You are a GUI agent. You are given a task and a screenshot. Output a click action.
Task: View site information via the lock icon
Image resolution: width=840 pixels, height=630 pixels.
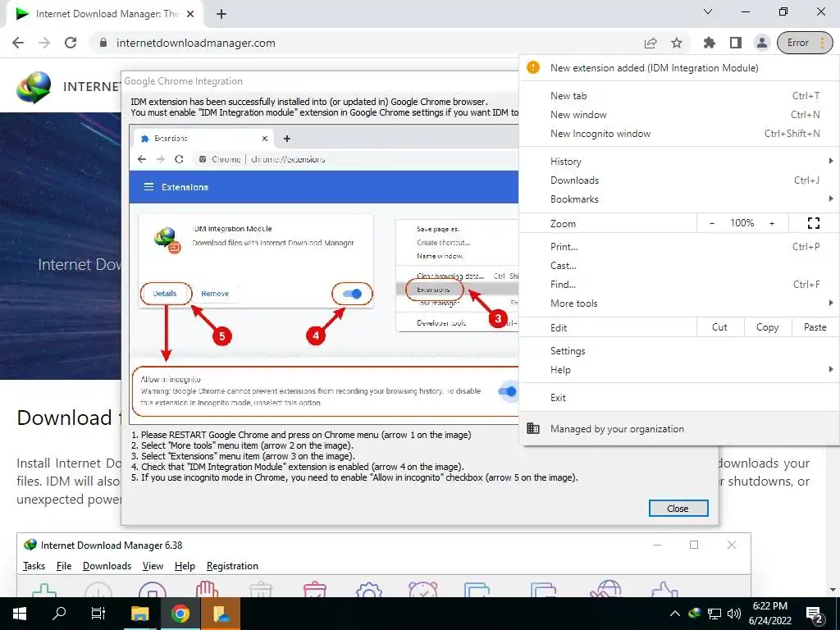pyautogui.click(x=103, y=43)
